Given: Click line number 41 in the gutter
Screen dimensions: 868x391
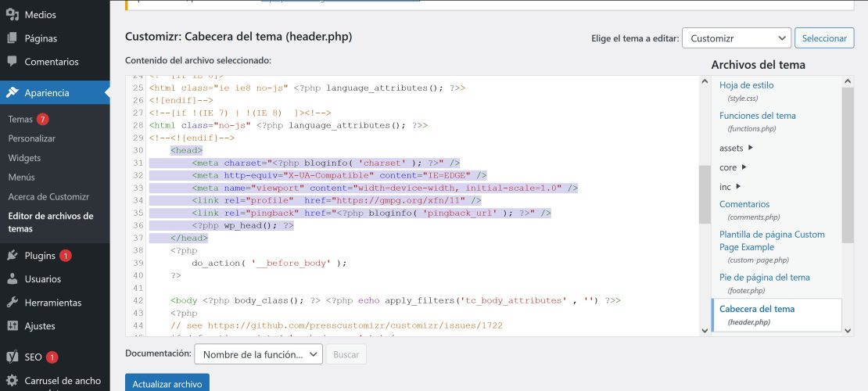Looking at the screenshot, I should click(x=138, y=288).
